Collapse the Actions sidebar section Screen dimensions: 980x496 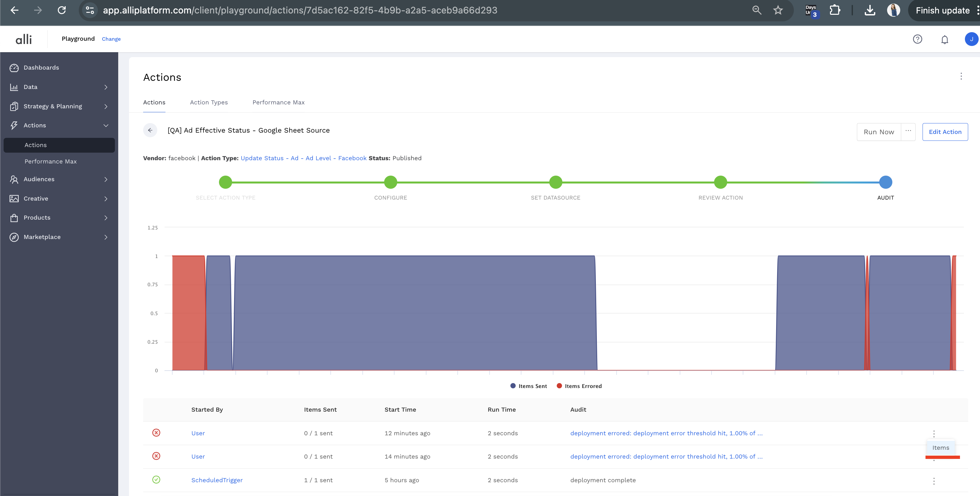coord(106,125)
